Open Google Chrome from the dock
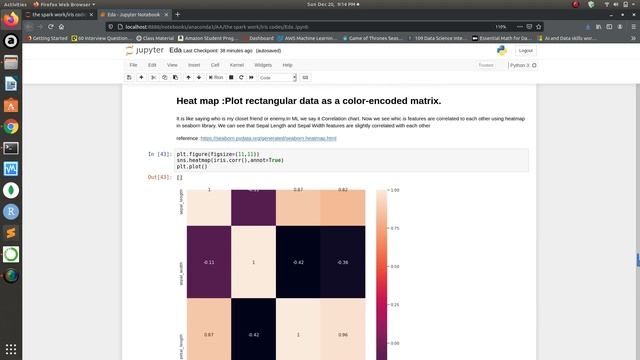 (11, 127)
